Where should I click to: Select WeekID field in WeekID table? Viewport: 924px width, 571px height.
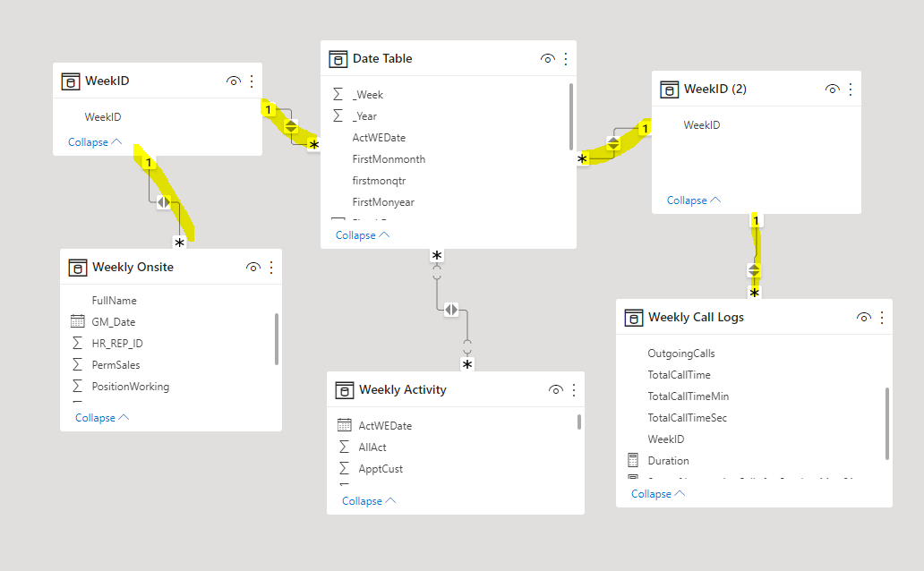tap(103, 116)
